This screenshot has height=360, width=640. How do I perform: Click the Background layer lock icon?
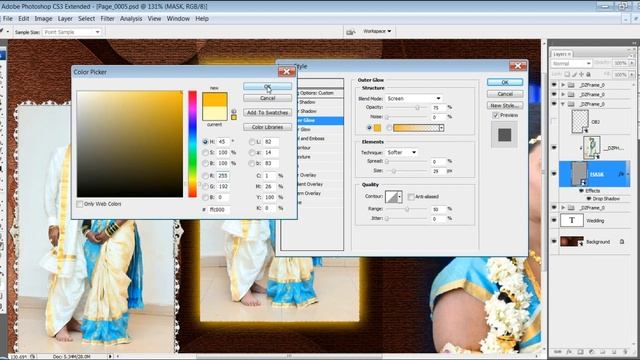pos(622,242)
